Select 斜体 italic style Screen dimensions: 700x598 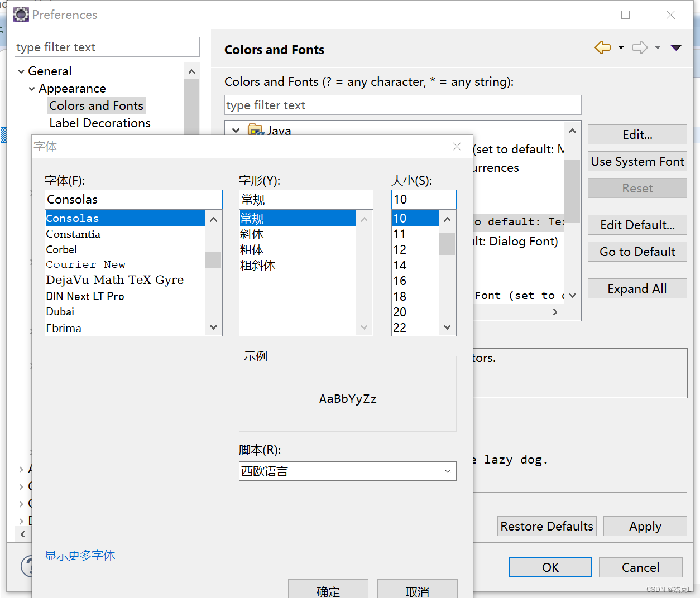tap(252, 234)
